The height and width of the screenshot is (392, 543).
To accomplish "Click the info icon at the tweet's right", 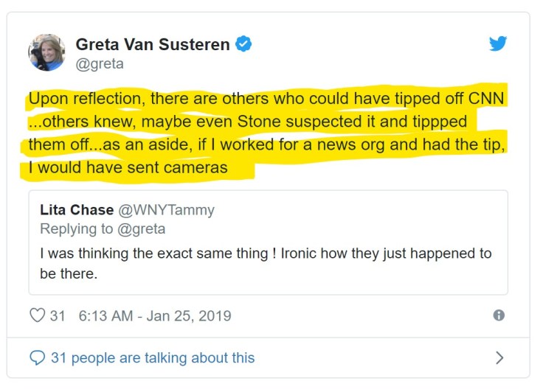I will (x=499, y=315).
